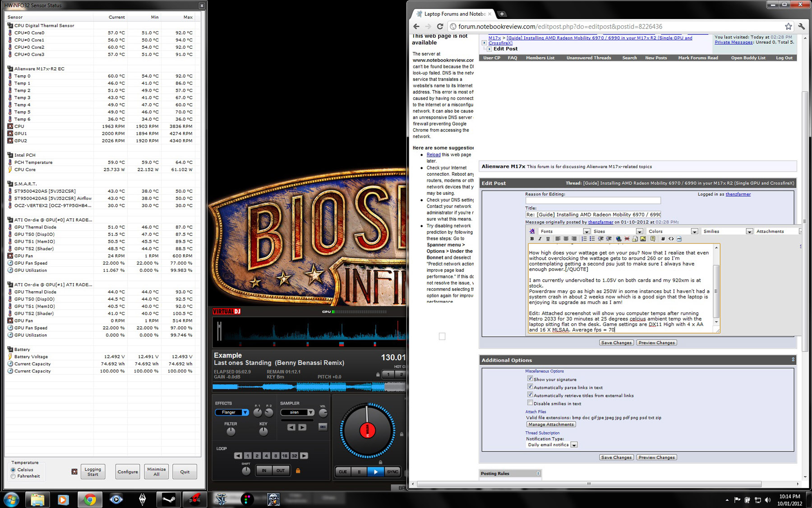Open Chrome wrench settings menu
Image resolution: width=812 pixels, height=508 pixels.
coord(802,27)
